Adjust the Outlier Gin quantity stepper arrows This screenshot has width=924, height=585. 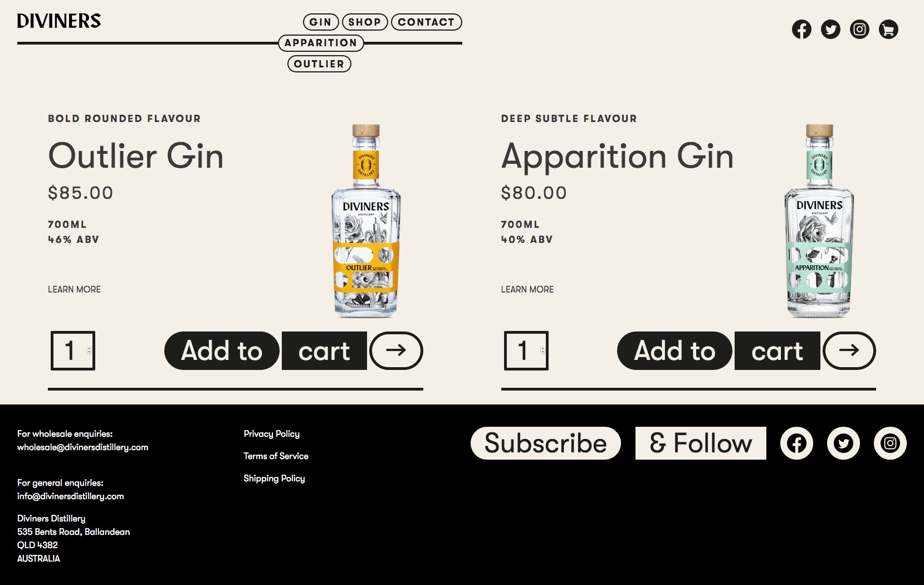coord(89,350)
